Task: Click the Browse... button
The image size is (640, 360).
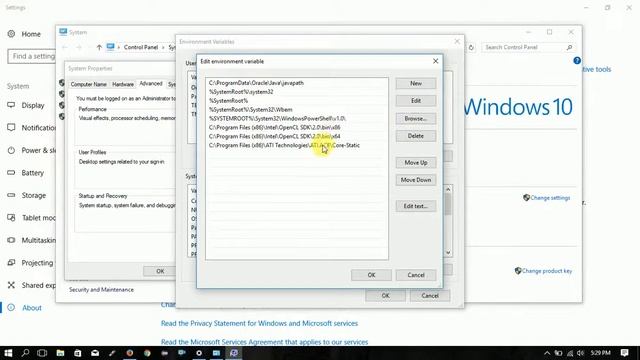Action: [416, 118]
